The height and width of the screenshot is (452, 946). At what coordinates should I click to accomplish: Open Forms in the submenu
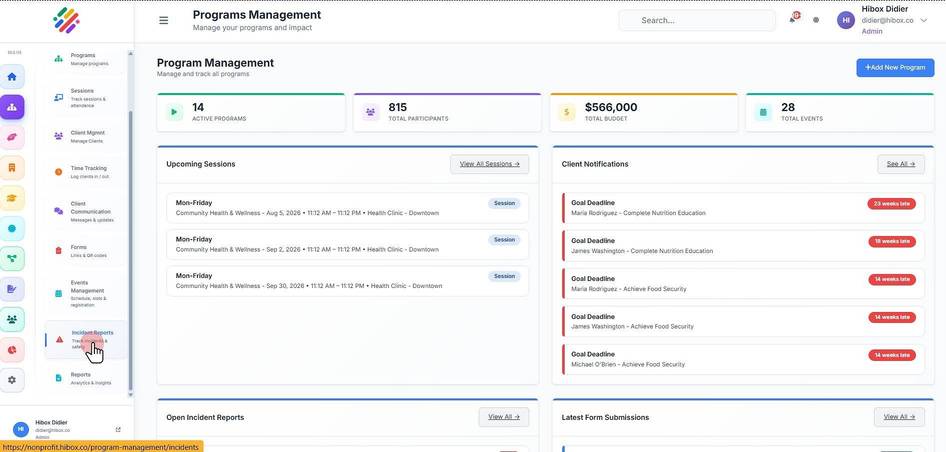(x=86, y=251)
